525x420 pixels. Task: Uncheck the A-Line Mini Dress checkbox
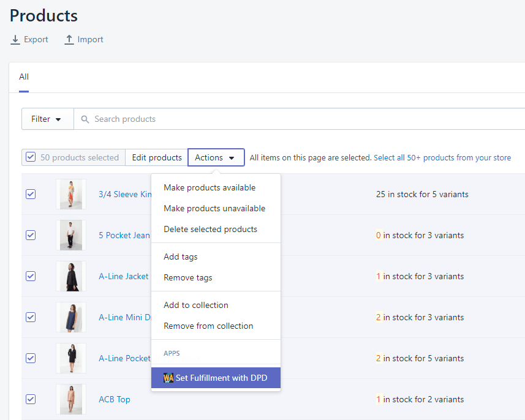point(31,317)
